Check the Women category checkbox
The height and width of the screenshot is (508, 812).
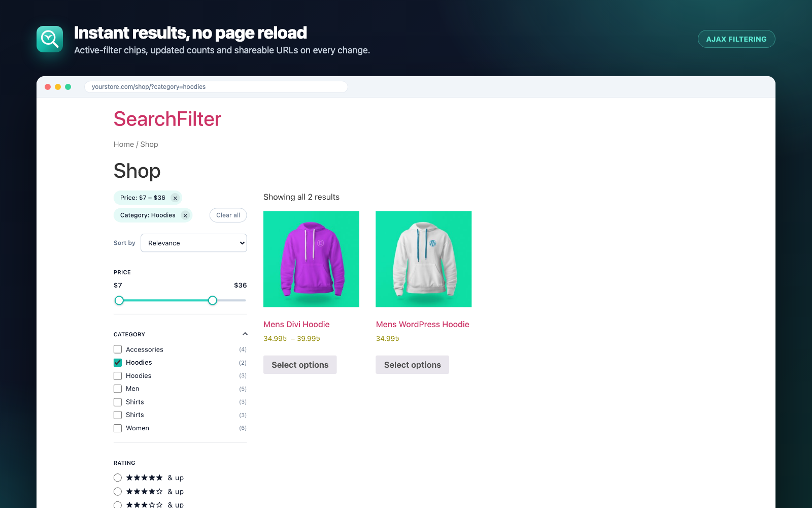tap(118, 428)
